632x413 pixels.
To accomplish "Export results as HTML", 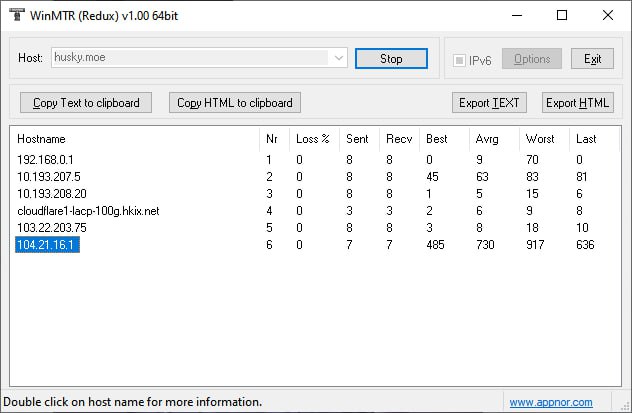I will pyautogui.click(x=577, y=103).
